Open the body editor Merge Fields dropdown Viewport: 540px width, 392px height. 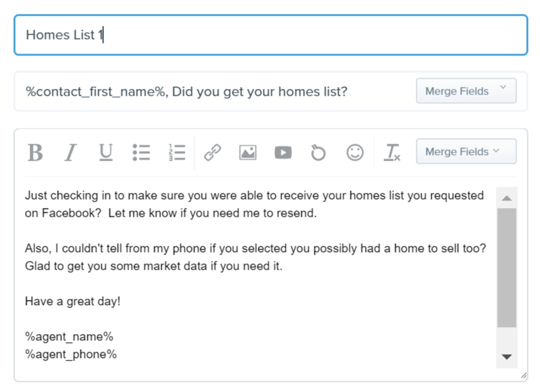[x=466, y=151]
